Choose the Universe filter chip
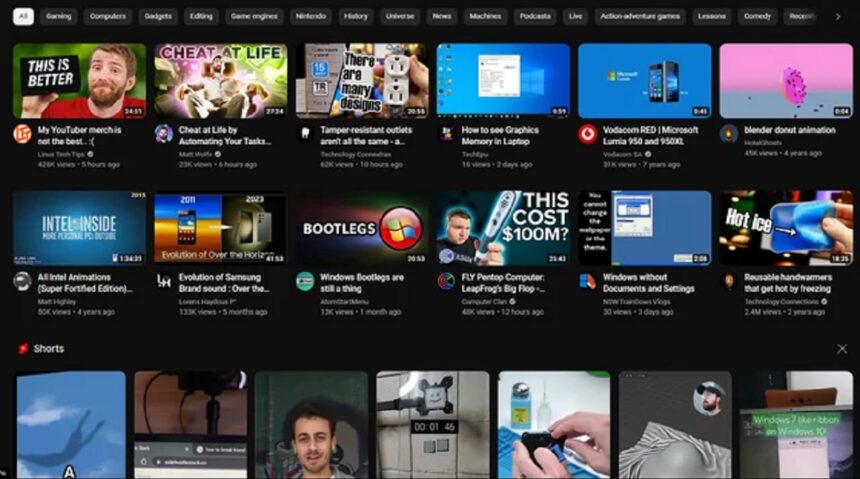The width and height of the screenshot is (860, 479). pos(400,16)
